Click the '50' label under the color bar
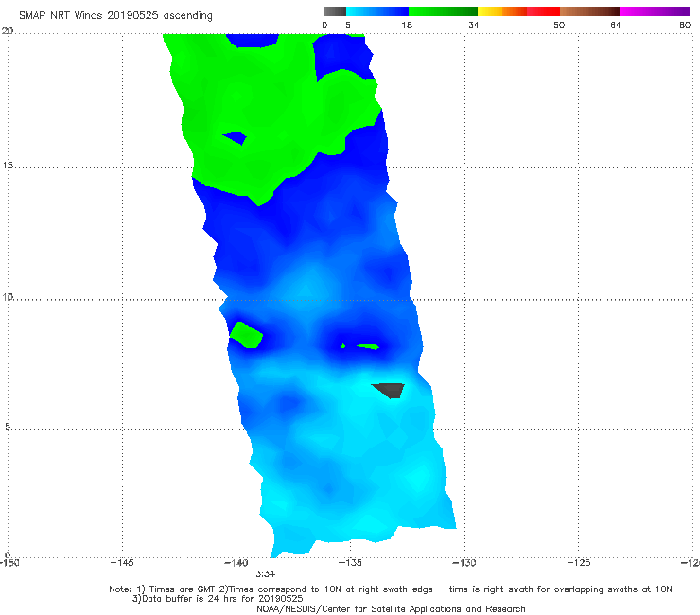The height and width of the screenshot is (615, 700). tap(559, 25)
